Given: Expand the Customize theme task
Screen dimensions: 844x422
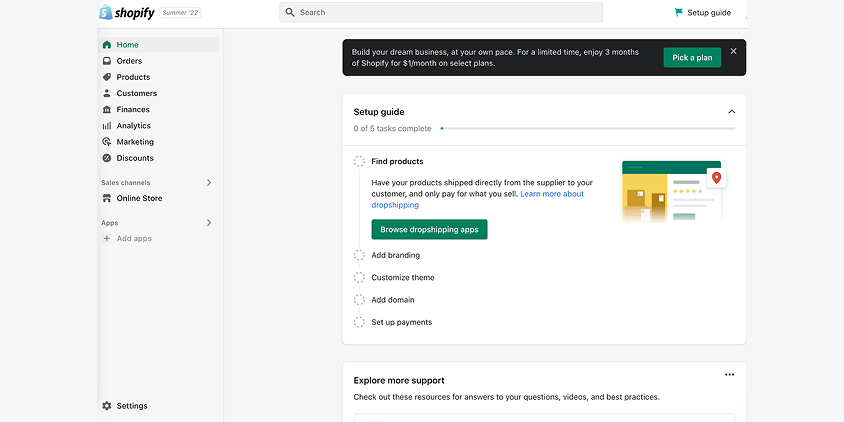Looking at the screenshot, I should point(403,278).
